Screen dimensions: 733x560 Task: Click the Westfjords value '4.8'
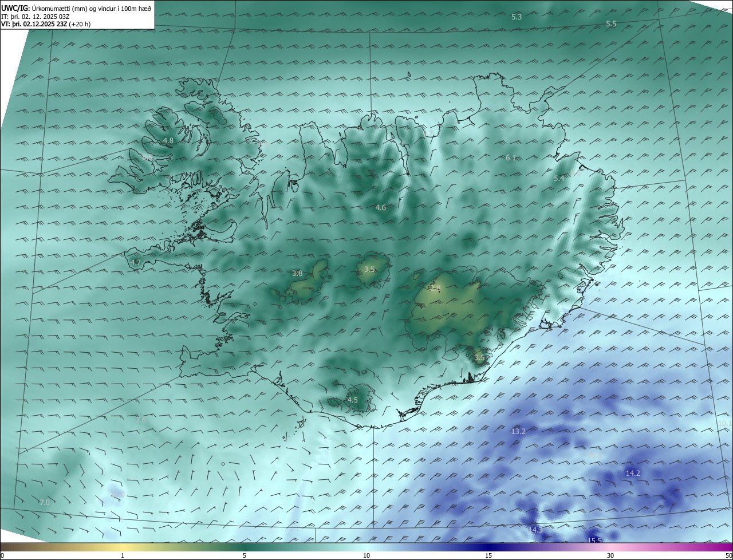click(x=168, y=140)
